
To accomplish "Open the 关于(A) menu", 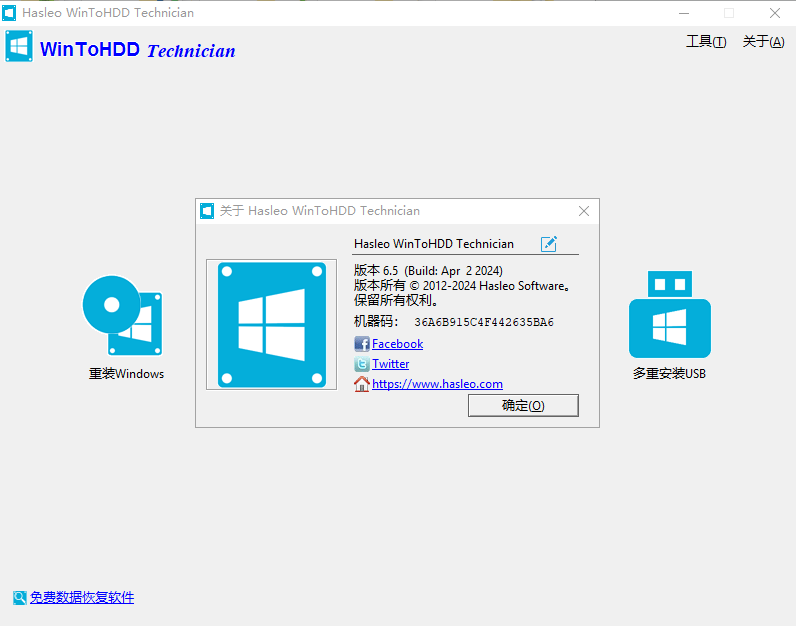I will pyautogui.click(x=763, y=42).
